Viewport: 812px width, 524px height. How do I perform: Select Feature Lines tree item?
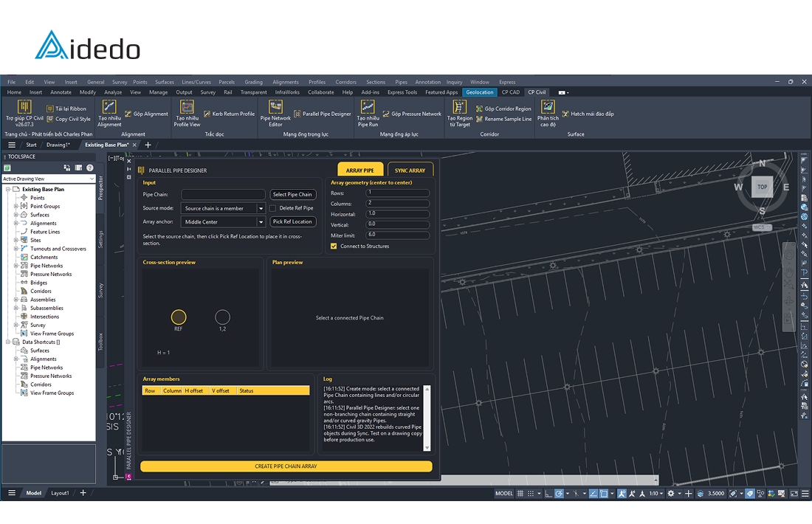45,232
